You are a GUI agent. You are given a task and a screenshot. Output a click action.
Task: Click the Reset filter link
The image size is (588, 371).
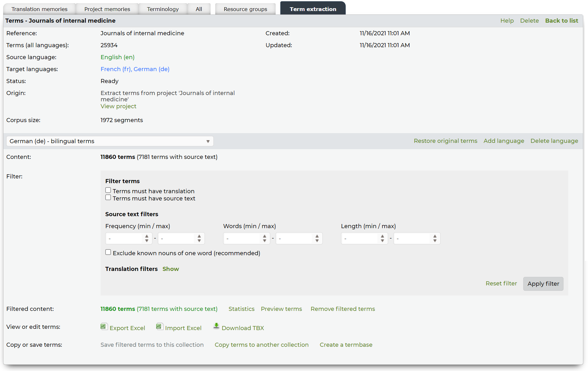click(x=501, y=284)
